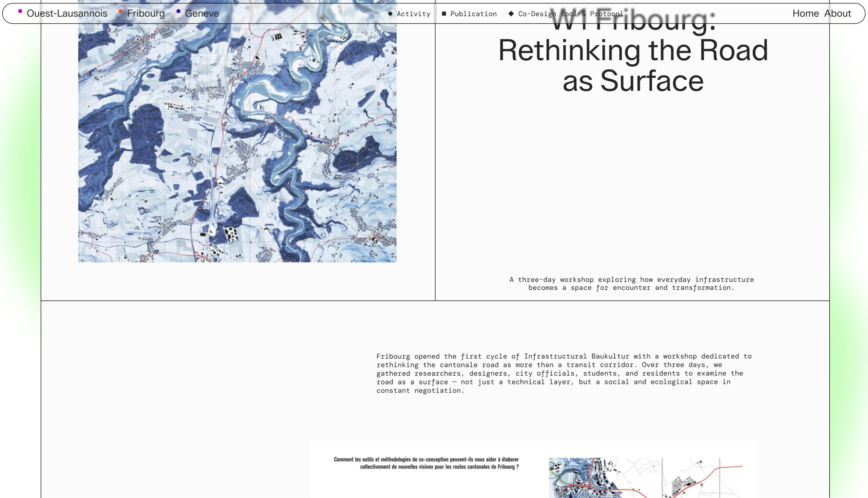The image size is (868, 498).
Task: Click the 'Rethinking the Road as Surface' heading
Action: click(x=633, y=65)
